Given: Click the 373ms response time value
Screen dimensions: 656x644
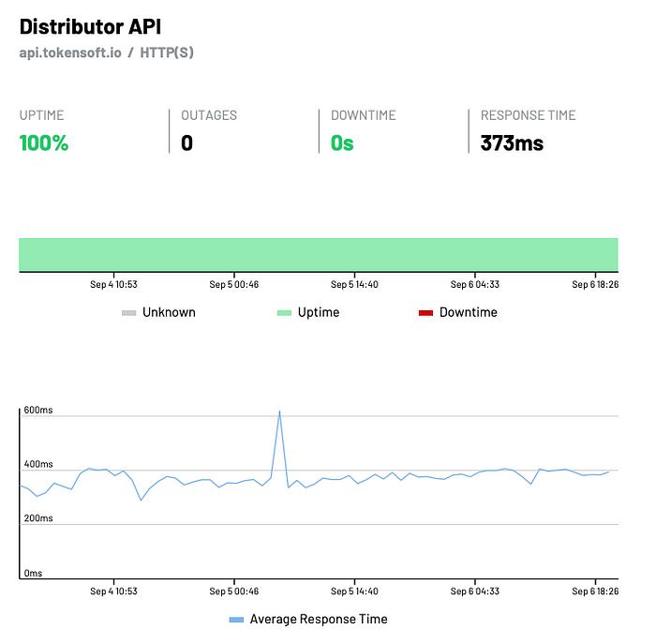Looking at the screenshot, I should (x=512, y=143).
